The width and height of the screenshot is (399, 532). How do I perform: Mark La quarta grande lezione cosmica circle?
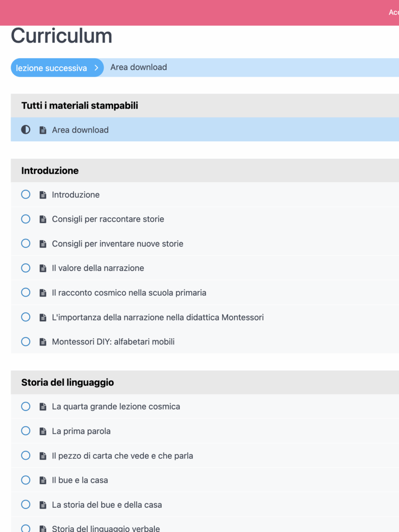[x=26, y=407]
